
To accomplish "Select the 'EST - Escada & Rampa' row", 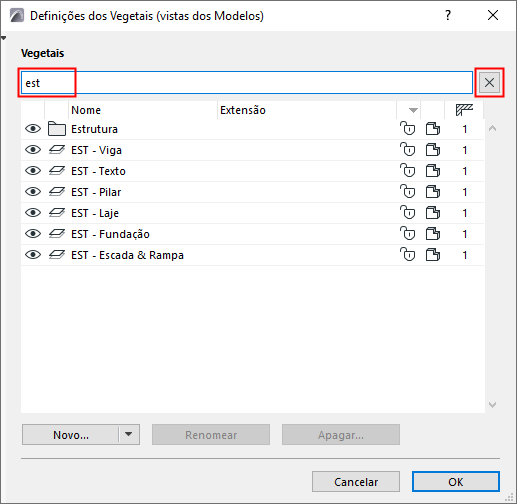I will (252, 255).
